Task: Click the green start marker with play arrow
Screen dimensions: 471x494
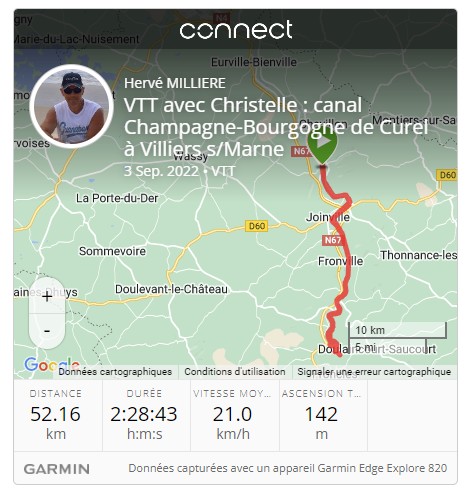Action: coord(322,143)
